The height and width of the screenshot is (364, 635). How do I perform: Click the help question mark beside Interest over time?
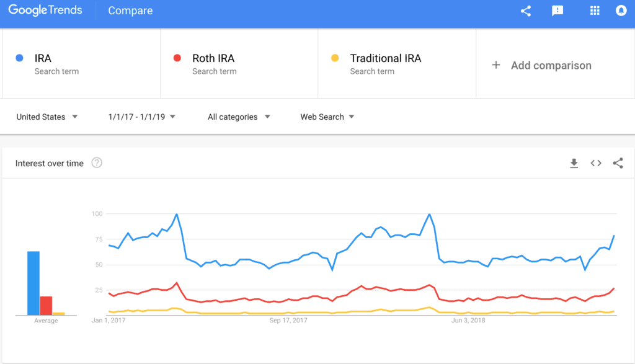[x=96, y=162]
